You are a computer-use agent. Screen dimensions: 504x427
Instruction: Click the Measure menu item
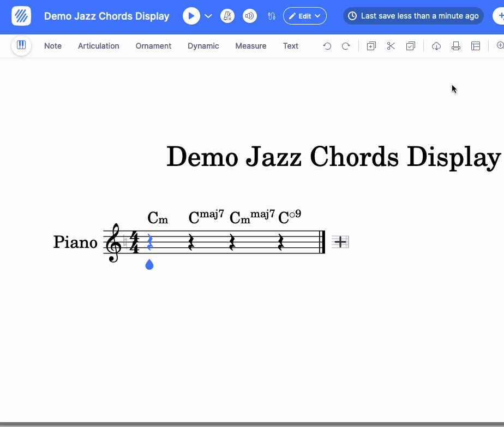(x=250, y=46)
